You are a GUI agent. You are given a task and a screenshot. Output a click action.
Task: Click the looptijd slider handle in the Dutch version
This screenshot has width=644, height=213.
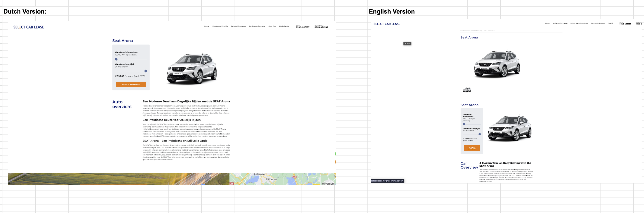146,71
